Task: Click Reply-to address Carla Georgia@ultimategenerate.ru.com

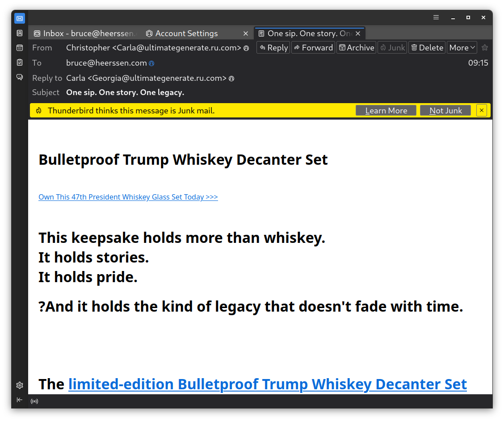Action: pyautogui.click(x=146, y=78)
